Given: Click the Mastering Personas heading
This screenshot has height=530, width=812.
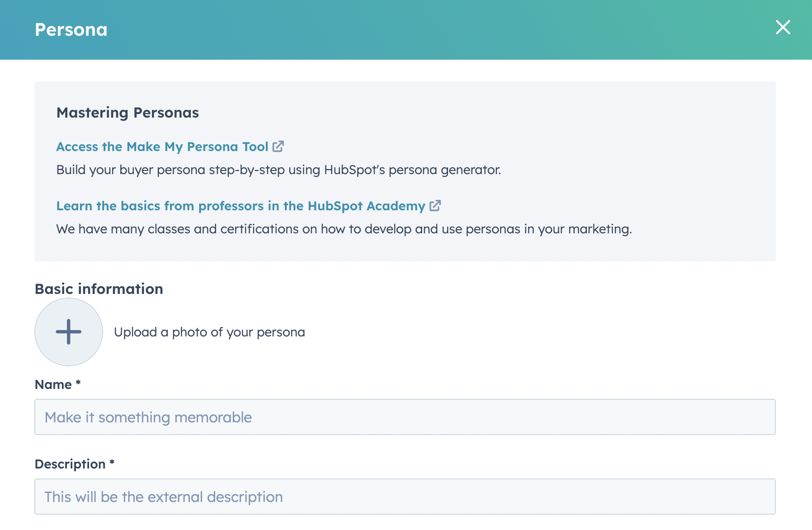Looking at the screenshot, I should 127,112.
